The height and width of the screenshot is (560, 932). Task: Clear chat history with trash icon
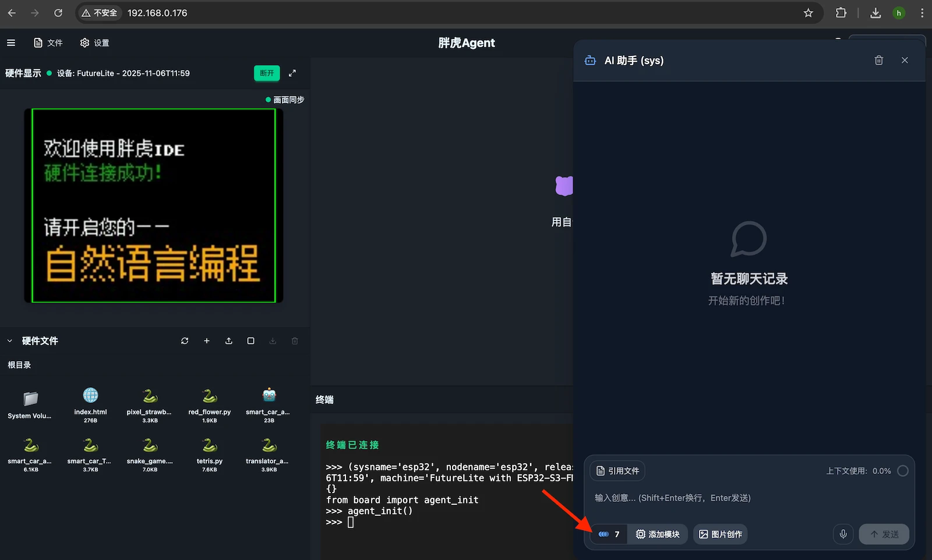click(x=878, y=61)
